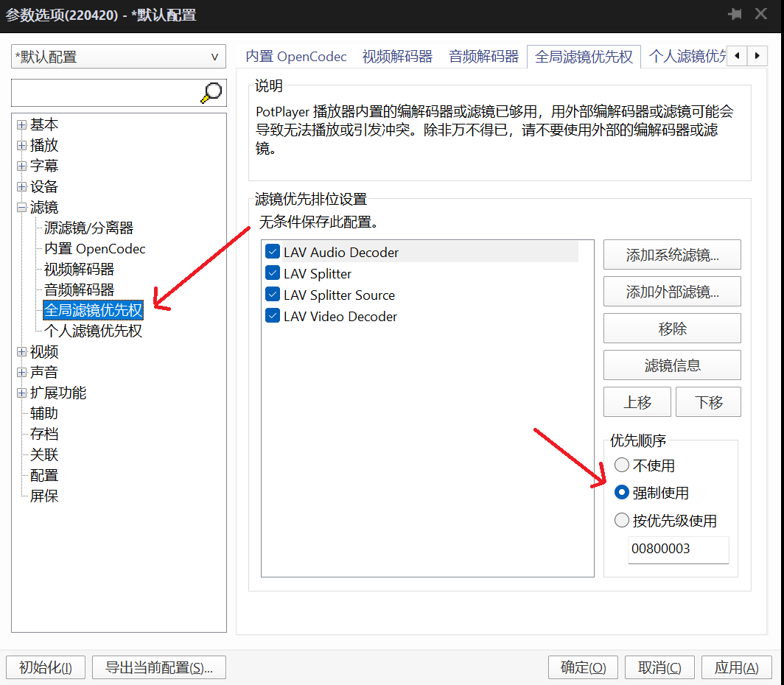This screenshot has height=685, width=784.
Task: Uncheck LAV Splitter filter
Action: 273,273
